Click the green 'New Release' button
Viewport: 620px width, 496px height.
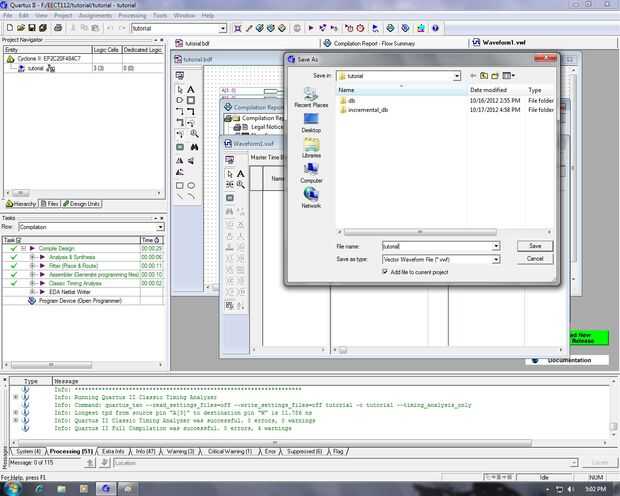(589, 337)
